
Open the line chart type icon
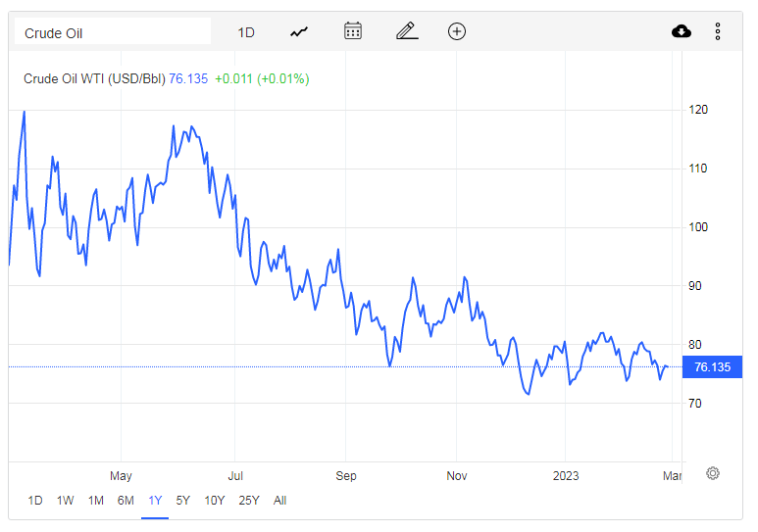(x=299, y=32)
